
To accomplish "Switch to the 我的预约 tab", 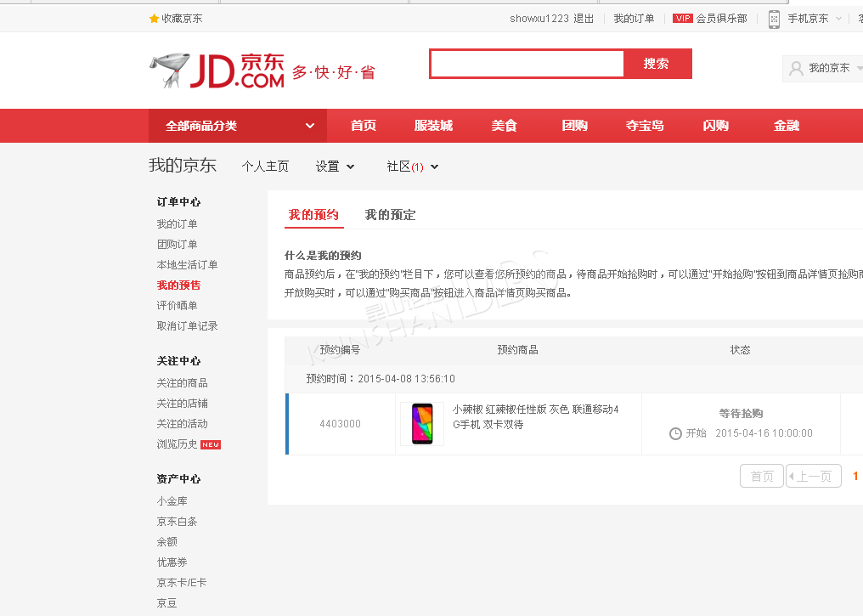I will (313, 215).
